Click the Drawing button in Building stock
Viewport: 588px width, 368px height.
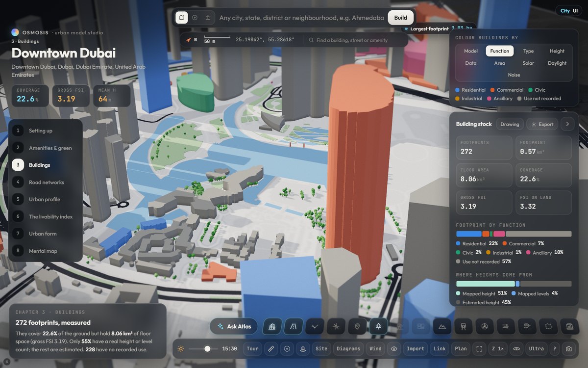tap(510, 124)
